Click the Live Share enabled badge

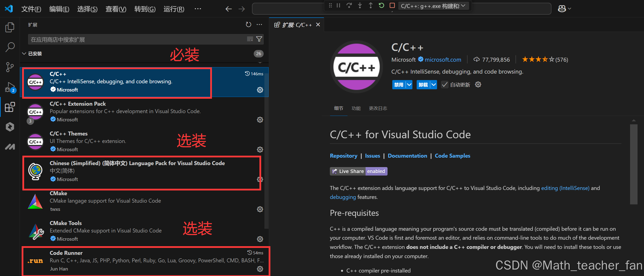point(358,171)
